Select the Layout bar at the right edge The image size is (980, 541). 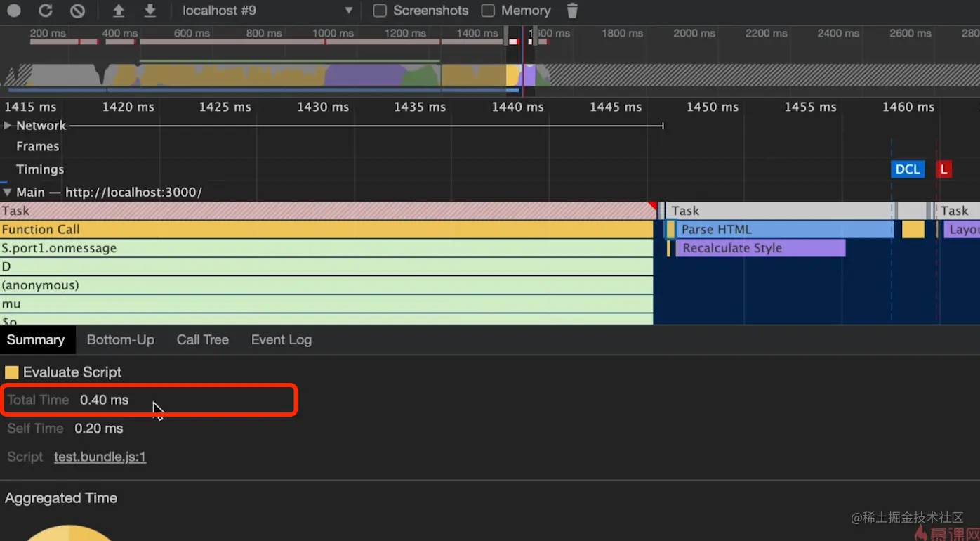[x=962, y=230]
